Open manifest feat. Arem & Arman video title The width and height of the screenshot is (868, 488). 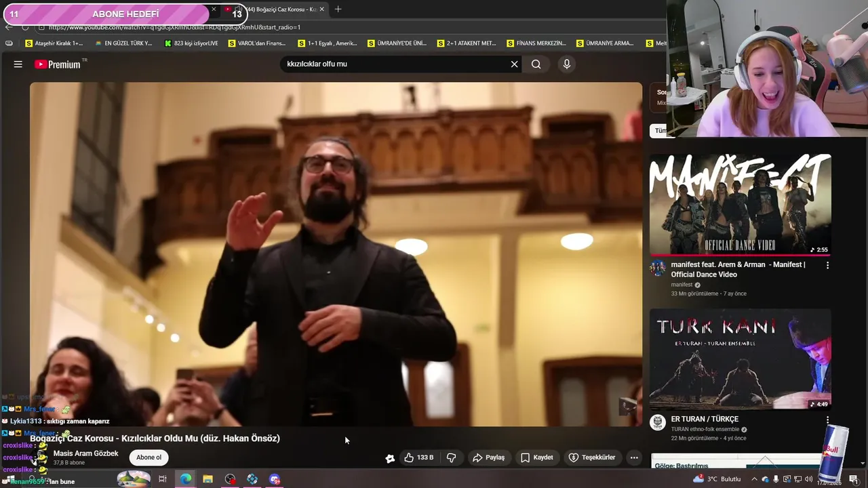(738, 270)
